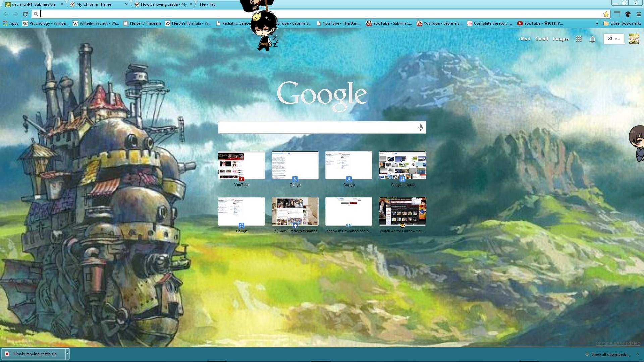The image size is (644, 362).
Task: Close the downloads bar
Action: coord(637,354)
